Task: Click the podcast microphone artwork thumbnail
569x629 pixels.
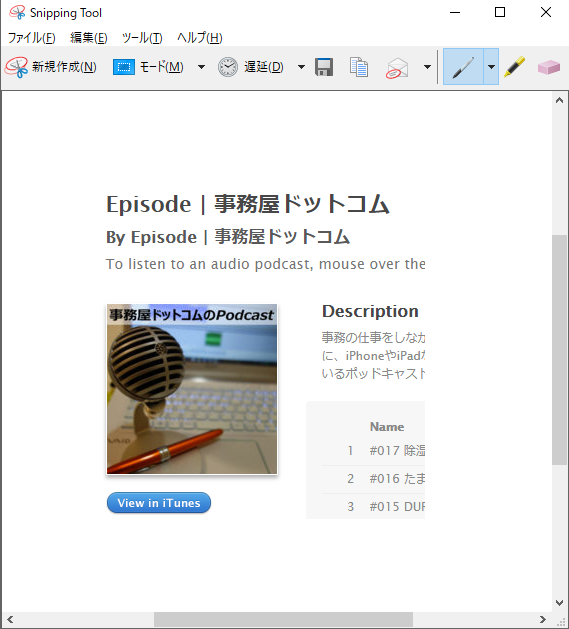Action: click(x=192, y=389)
